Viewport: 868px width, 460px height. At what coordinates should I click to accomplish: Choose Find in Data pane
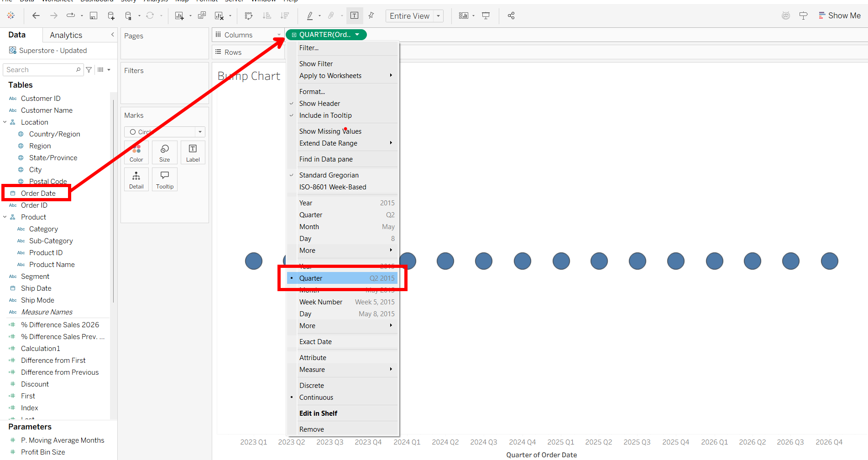[343, 159]
